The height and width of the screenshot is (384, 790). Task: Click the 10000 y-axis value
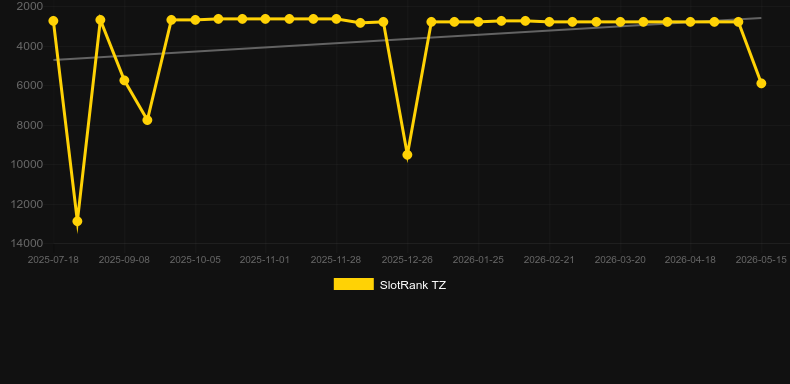pyautogui.click(x=27, y=164)
